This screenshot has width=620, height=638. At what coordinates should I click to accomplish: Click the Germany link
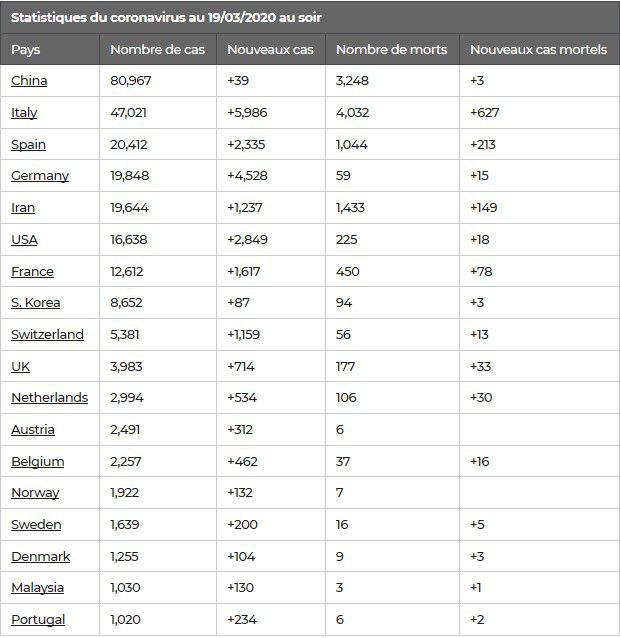click(40, 176)
